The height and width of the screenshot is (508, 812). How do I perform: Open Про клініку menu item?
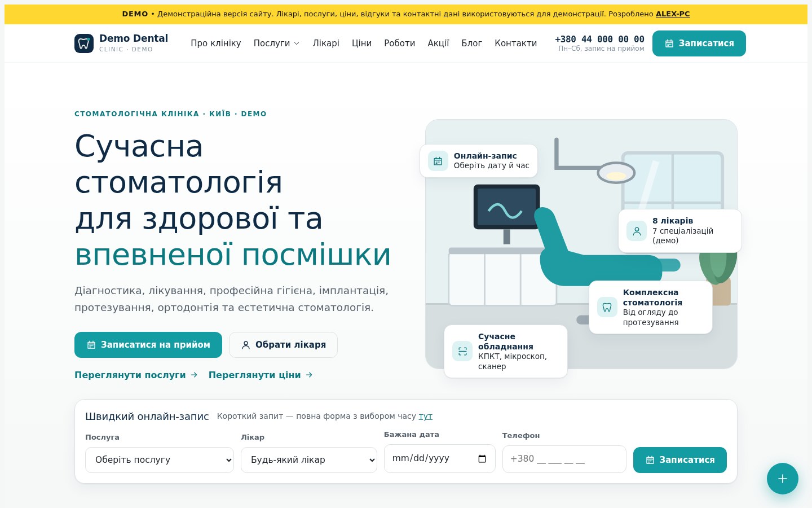tap(216, 43)
